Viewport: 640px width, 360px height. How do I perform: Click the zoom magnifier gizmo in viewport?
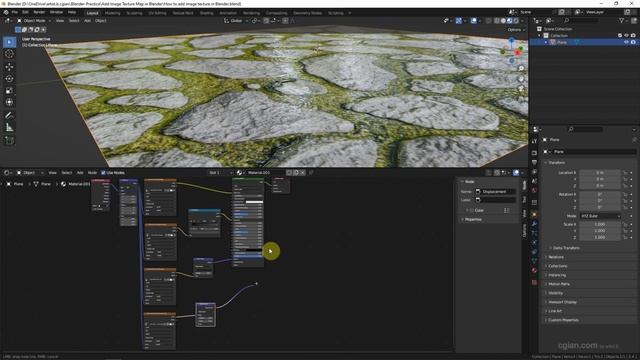tap(521, 68)
